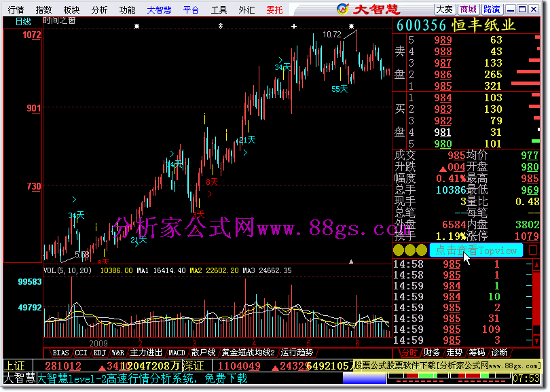Screen dimensions: 550x392
Task: Open the 行情 menu
Action: pyautogui.click(x=16, y=10)
